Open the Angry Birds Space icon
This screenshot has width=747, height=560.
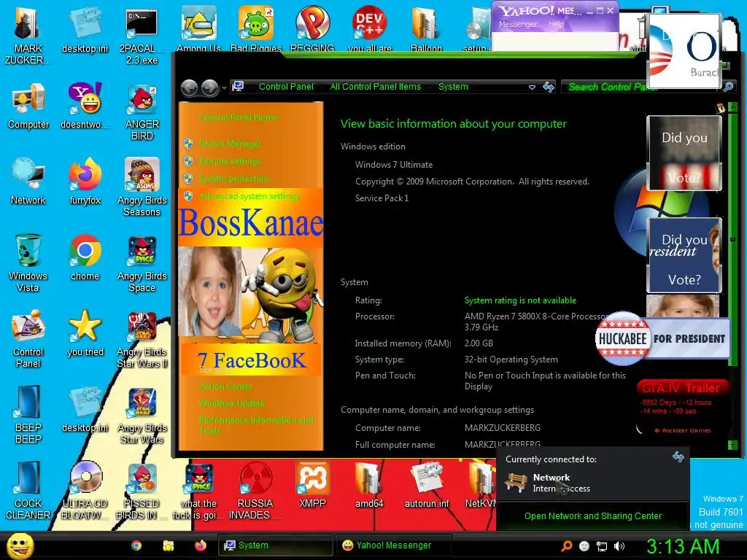(142, 262)
